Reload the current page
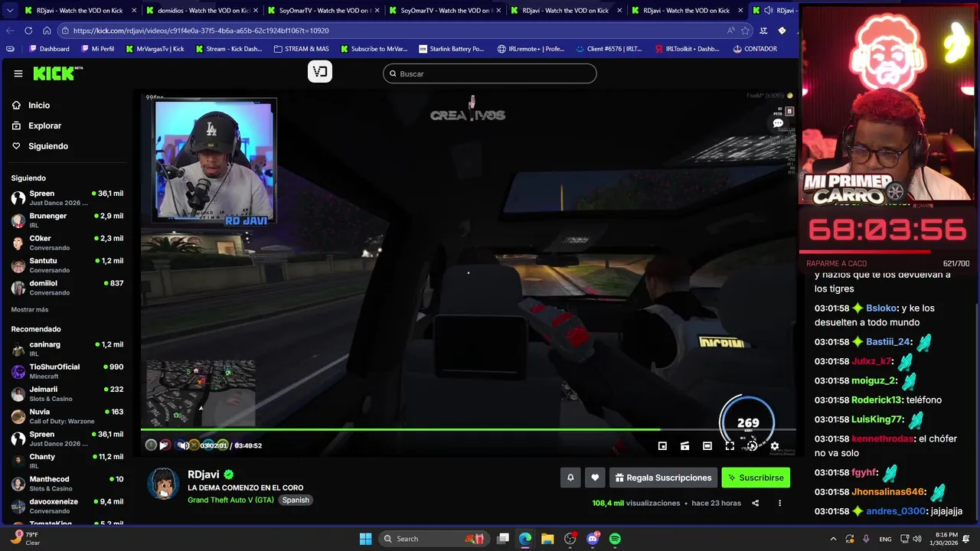 (28, 31)
